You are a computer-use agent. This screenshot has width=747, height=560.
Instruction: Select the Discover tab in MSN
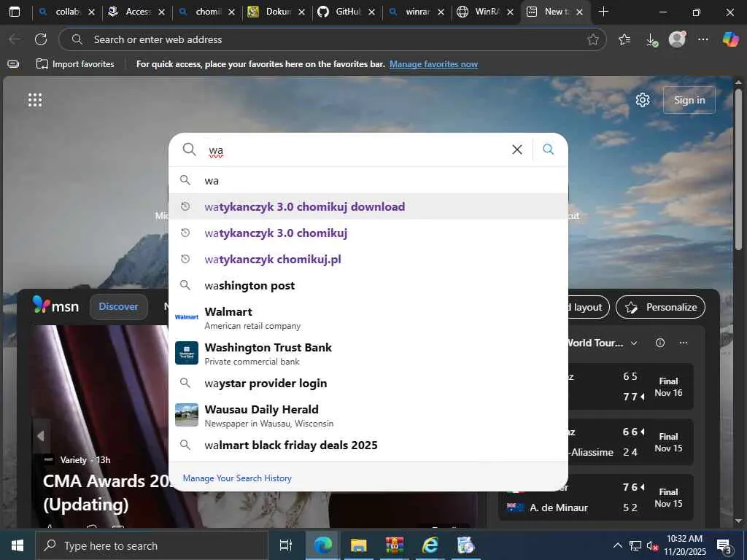[119, 307]
